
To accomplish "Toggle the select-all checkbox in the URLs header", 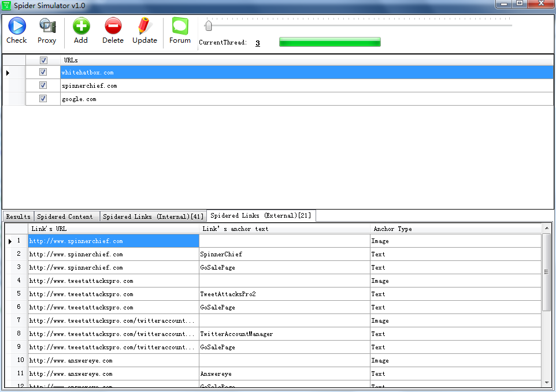I will click(43, 60).
